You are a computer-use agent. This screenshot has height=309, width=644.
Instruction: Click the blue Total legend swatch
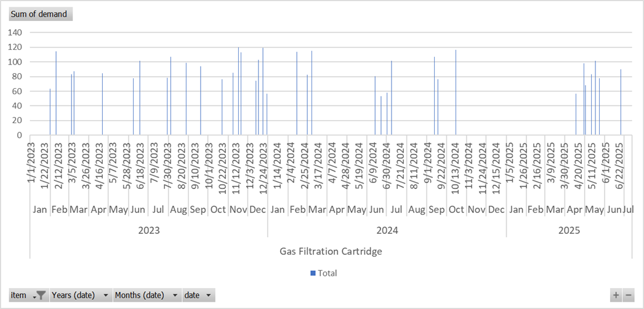(313, 273)
